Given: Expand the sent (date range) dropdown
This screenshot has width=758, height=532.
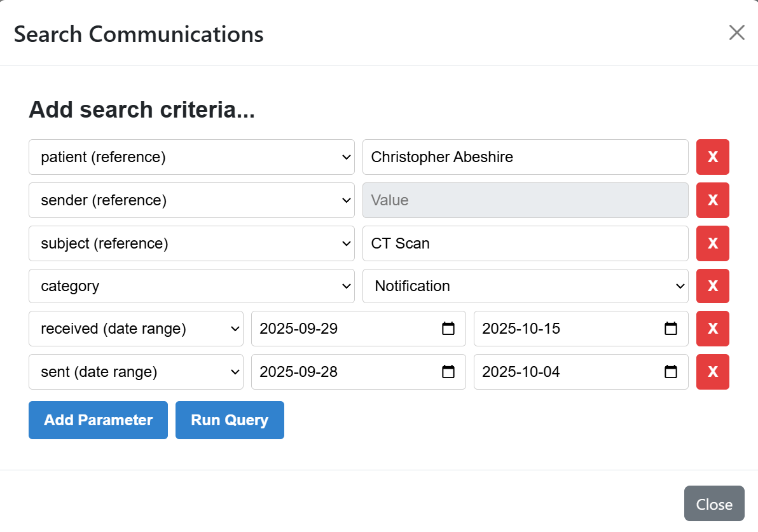Looking at the screenshot, I should 135,372.
